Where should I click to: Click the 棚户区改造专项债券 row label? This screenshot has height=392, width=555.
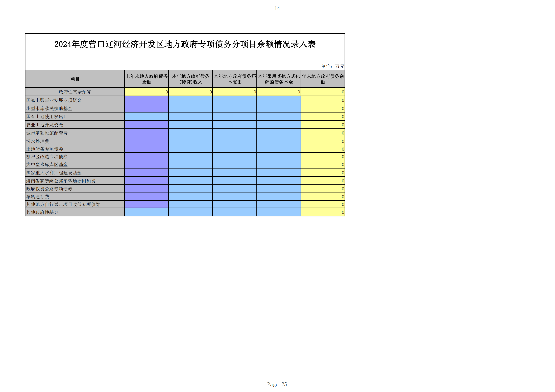(x=75, y=156)
